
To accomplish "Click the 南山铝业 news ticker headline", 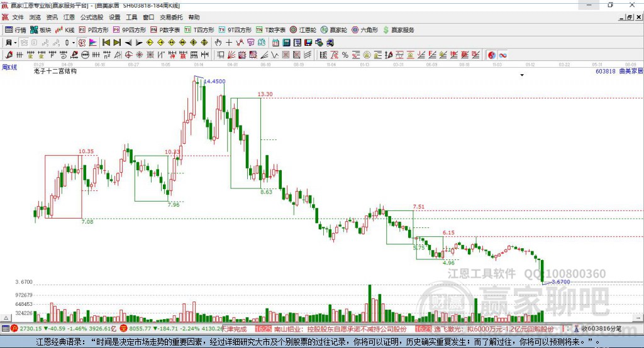I will [340, 329].
